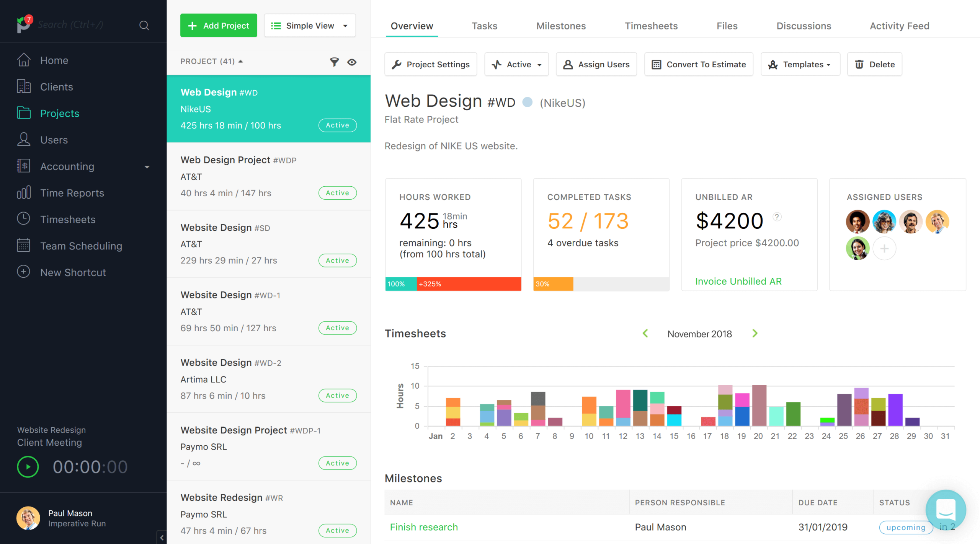Click the project list filter funnel icon
Image resolution: width=980 pixels, height=544 pixels.
334,62
